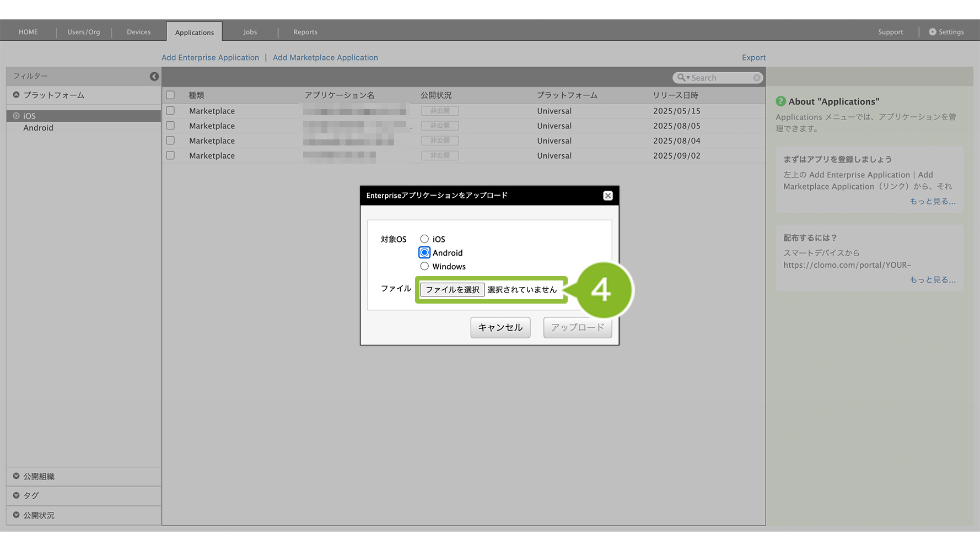Viewport: 980px width, 551px height.
Task: Close the Enterprise upload dialog
Action: 607,196
